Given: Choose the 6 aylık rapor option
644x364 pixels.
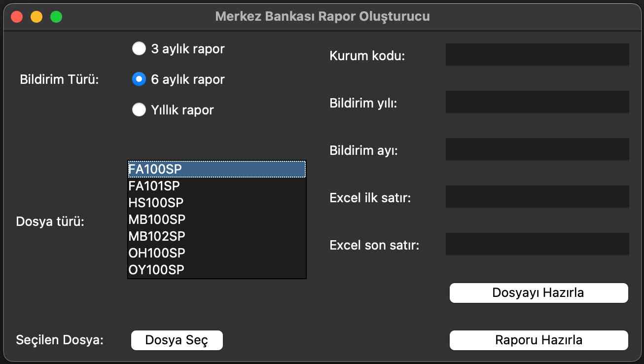Looking at the screenshot, I should click(139, 79).
